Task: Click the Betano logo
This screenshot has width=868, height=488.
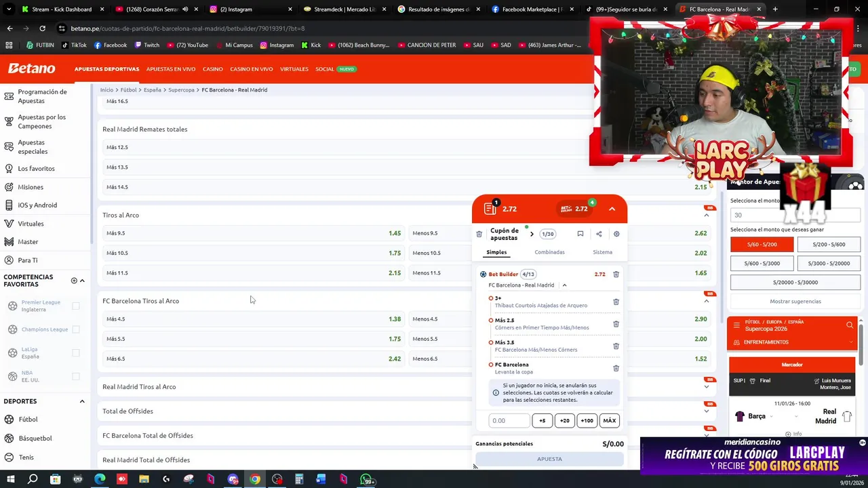Action: (31, 68)
